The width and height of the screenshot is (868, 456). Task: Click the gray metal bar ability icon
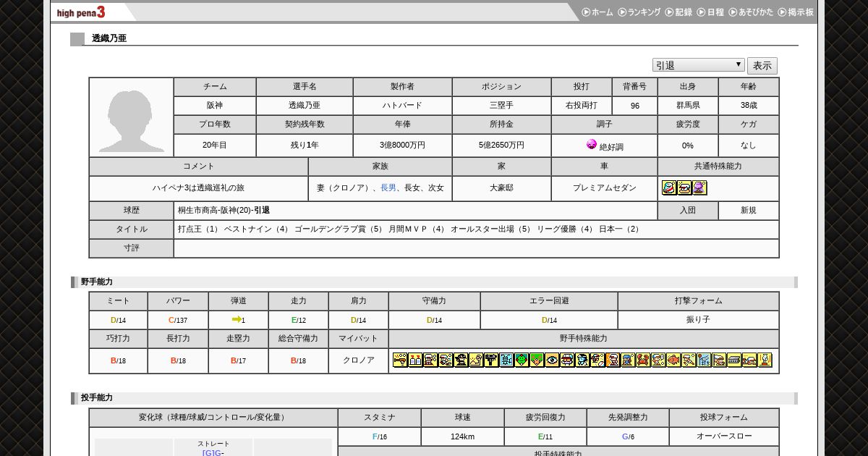[734, 360]
